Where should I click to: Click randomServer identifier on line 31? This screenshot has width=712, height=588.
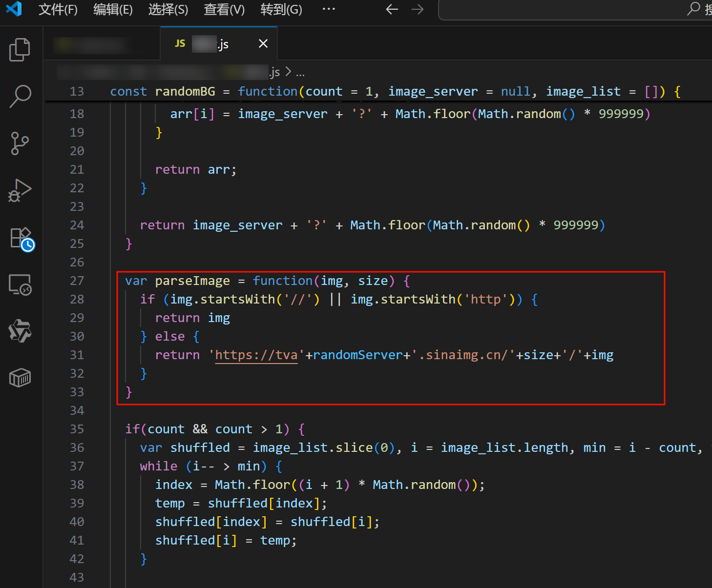click(358, 355)
